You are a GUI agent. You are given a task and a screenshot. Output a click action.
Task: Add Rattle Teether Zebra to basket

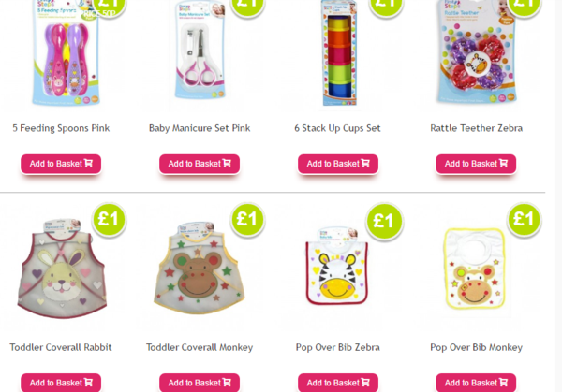(476, 164)
